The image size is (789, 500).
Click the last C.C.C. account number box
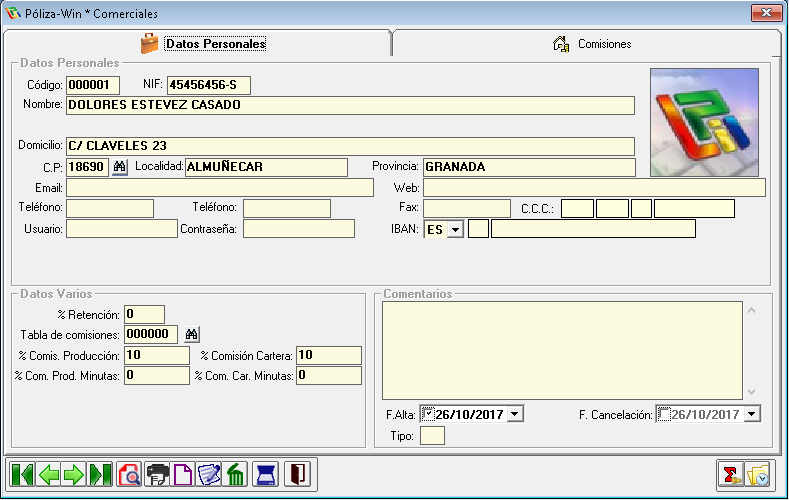694,208
